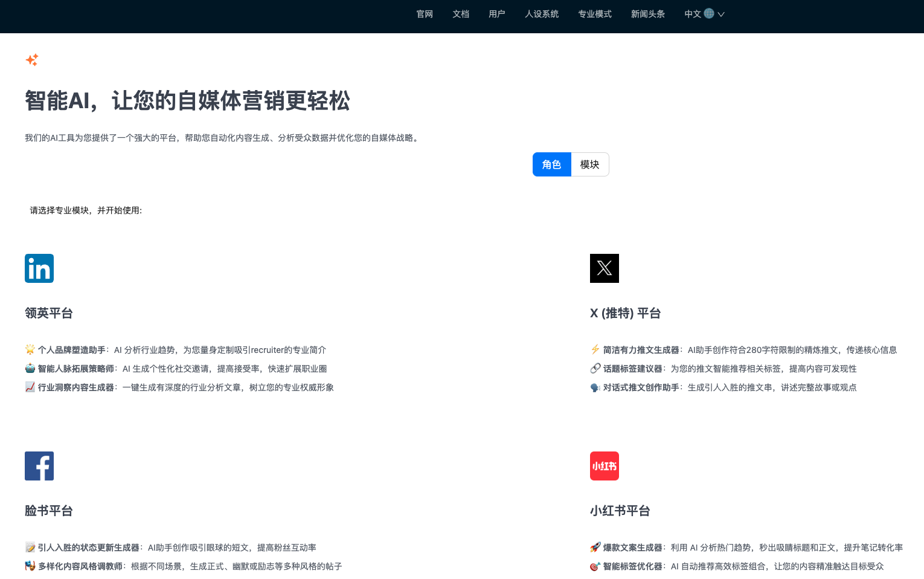This screenshot has width=924, height=579.
Task: Open the 新闻头条 nav item
Action: point(648,14)
